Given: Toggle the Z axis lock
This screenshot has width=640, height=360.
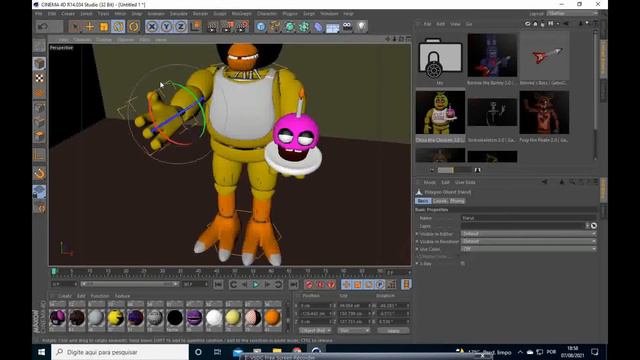Looking at the screenshot, I should (180, 27).
